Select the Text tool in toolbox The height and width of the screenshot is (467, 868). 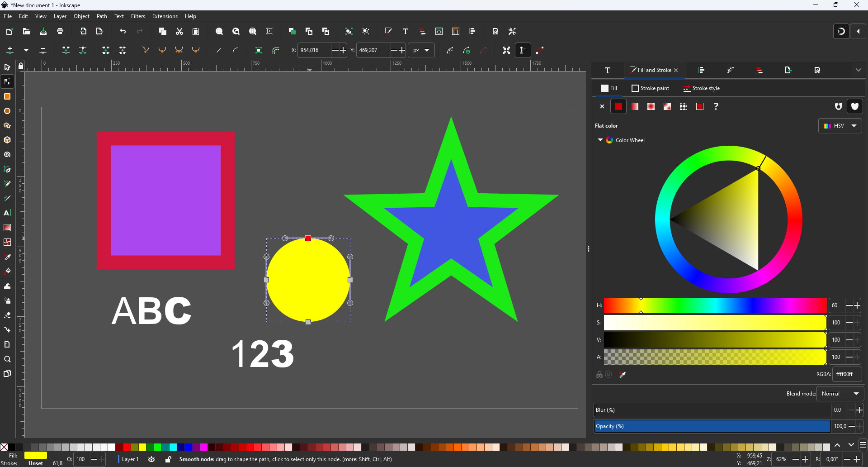click(x=7, y=213)
